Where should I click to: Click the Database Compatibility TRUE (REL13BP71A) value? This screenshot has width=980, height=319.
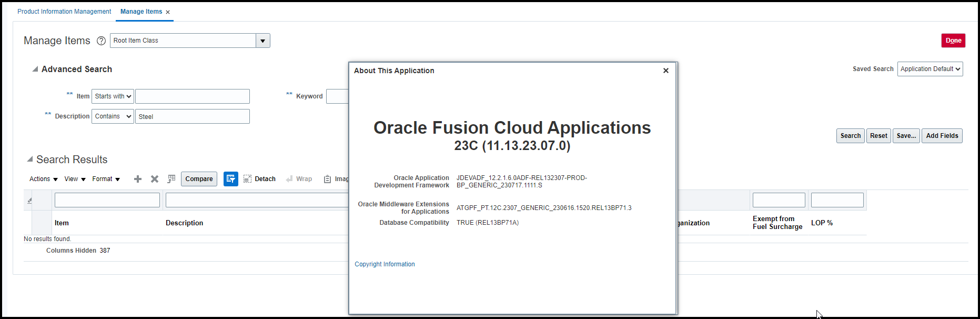click(488, 223)
